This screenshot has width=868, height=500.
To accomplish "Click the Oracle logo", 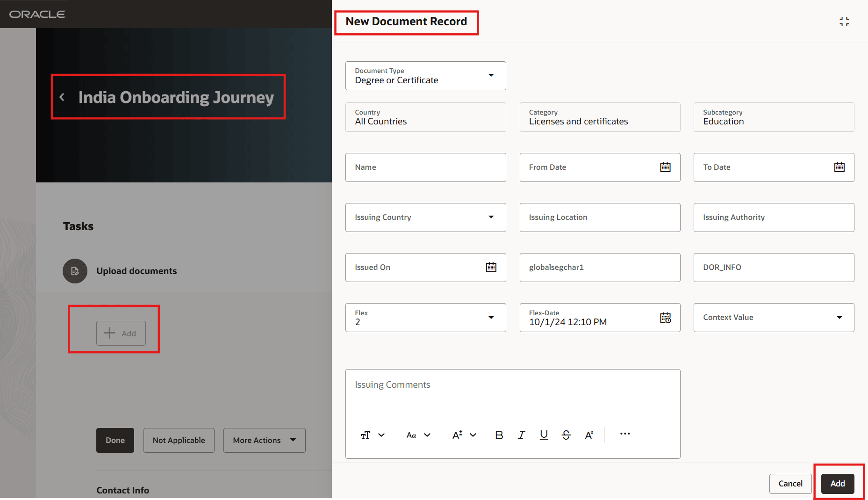I will click(37, 14).
